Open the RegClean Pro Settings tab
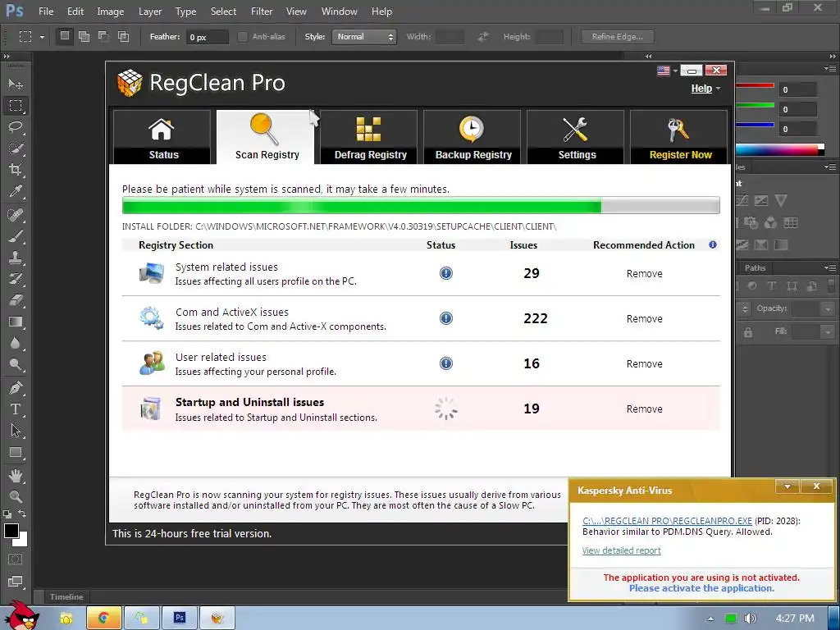840x630 pixels. point(575,137)
